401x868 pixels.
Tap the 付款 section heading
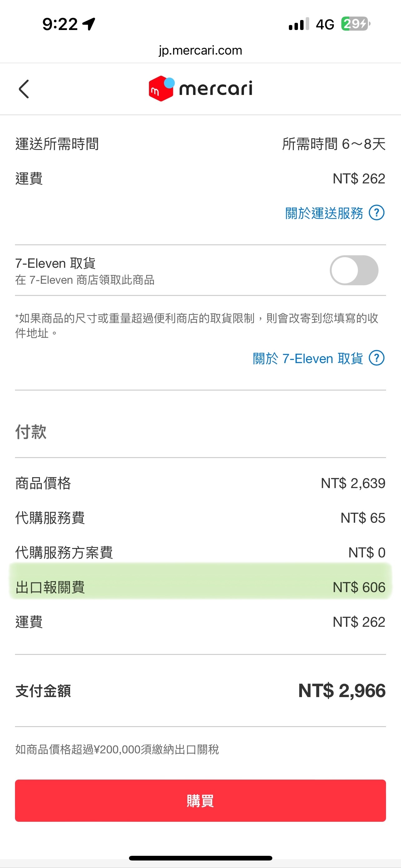point(31,432)
